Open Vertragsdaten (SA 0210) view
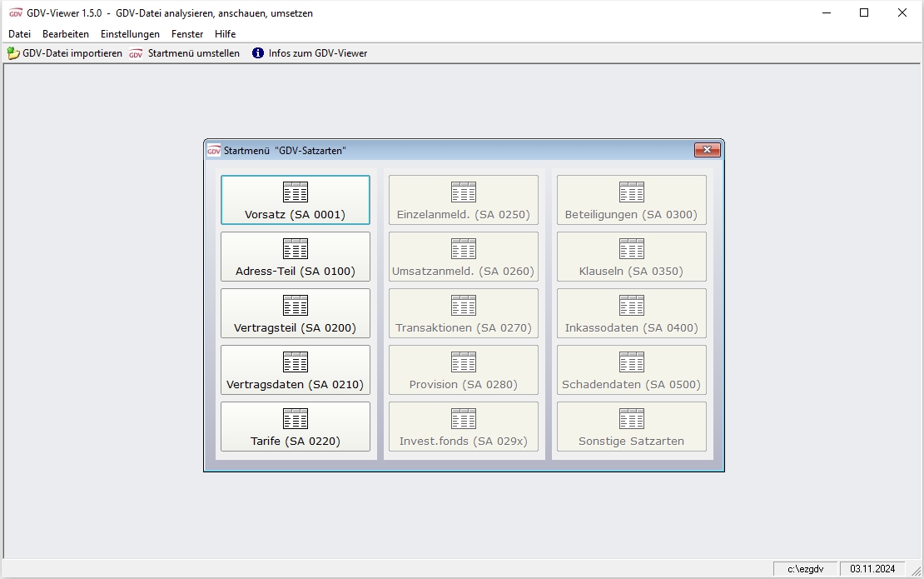 click(x=296, y=370)
